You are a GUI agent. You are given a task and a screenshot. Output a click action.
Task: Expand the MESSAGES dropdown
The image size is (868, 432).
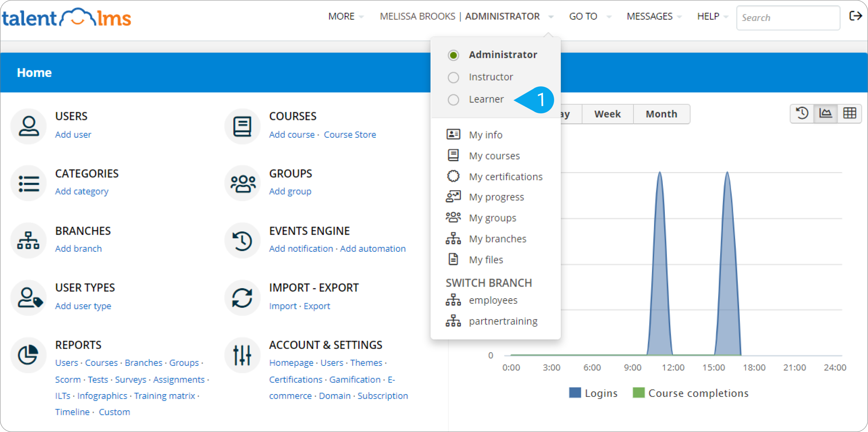654,16
